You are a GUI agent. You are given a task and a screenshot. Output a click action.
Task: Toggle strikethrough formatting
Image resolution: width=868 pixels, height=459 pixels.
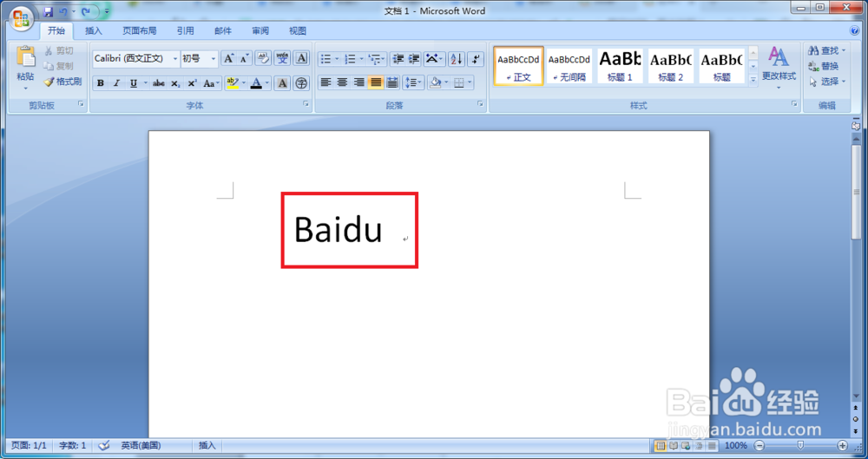click(158, 83)
